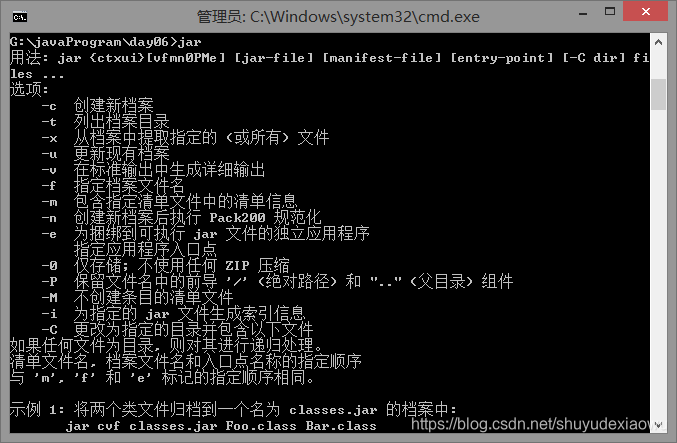Screen dimensions: 677x443
Task: Click the -m manifest option line
Action: [x=169, y=202]
